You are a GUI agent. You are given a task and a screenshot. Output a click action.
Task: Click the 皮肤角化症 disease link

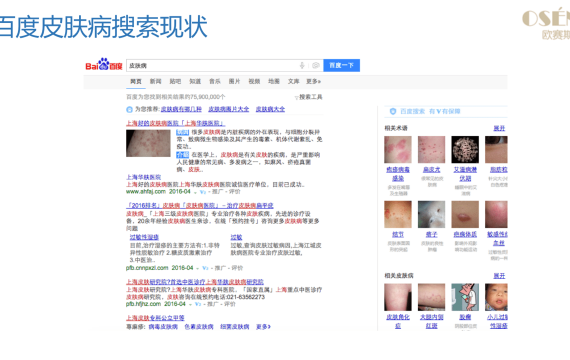click(398, 321)
